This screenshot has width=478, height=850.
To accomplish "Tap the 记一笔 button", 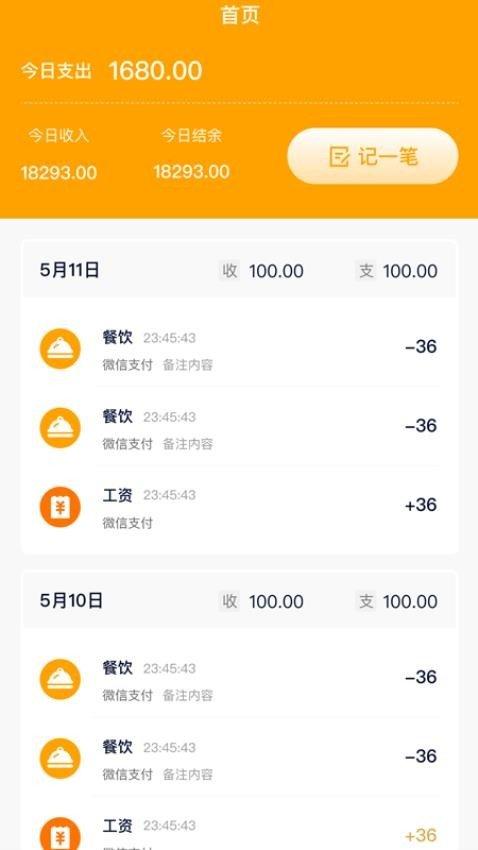I will (373, 156).
